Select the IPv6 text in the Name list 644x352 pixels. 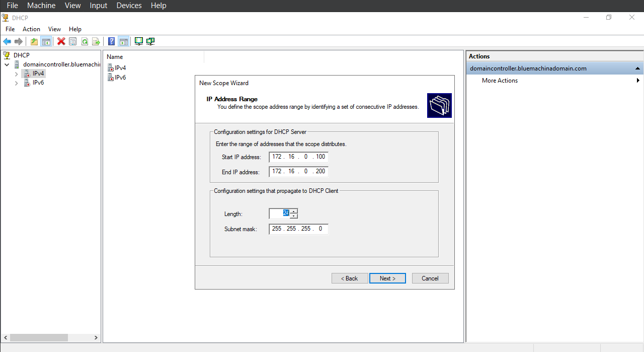120,78
